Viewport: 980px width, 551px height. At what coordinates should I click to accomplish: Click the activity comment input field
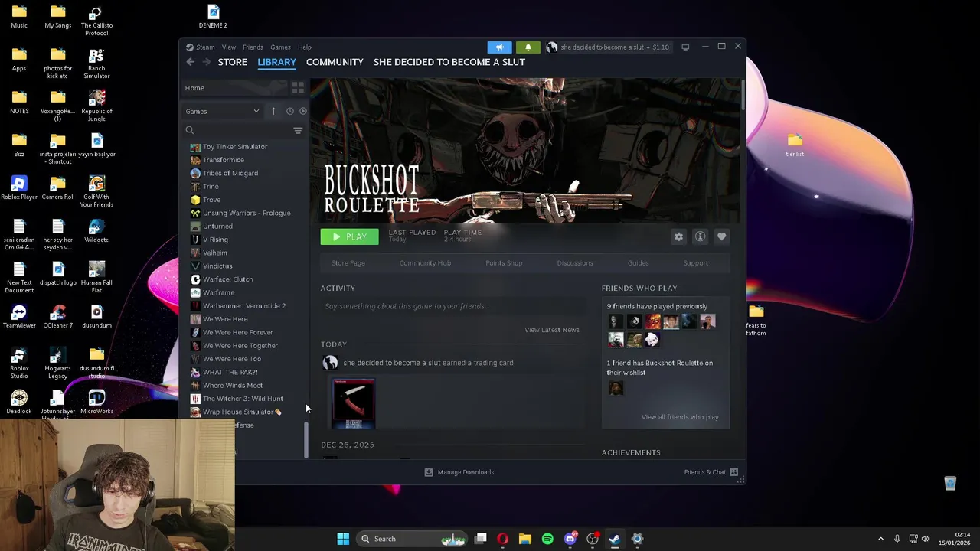455,306
